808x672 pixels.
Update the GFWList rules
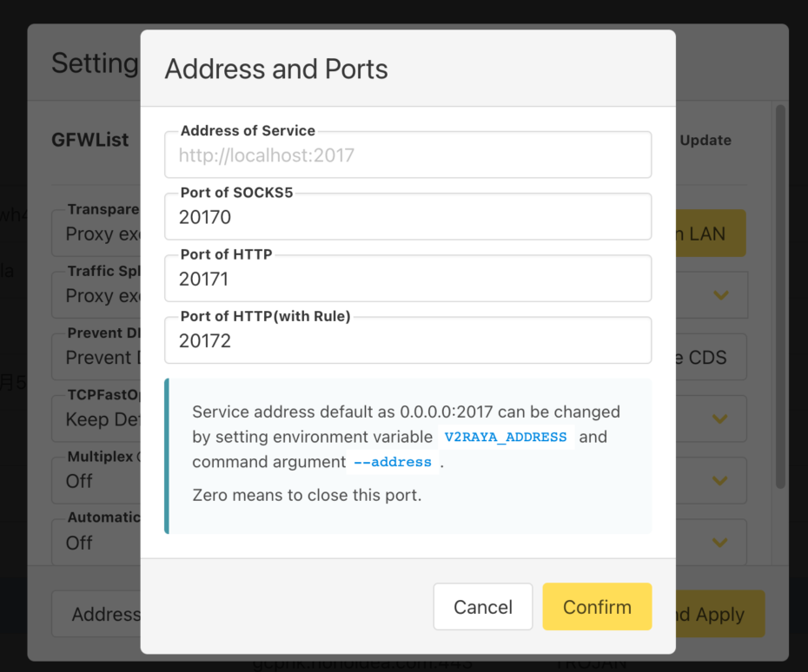(705, 140)
